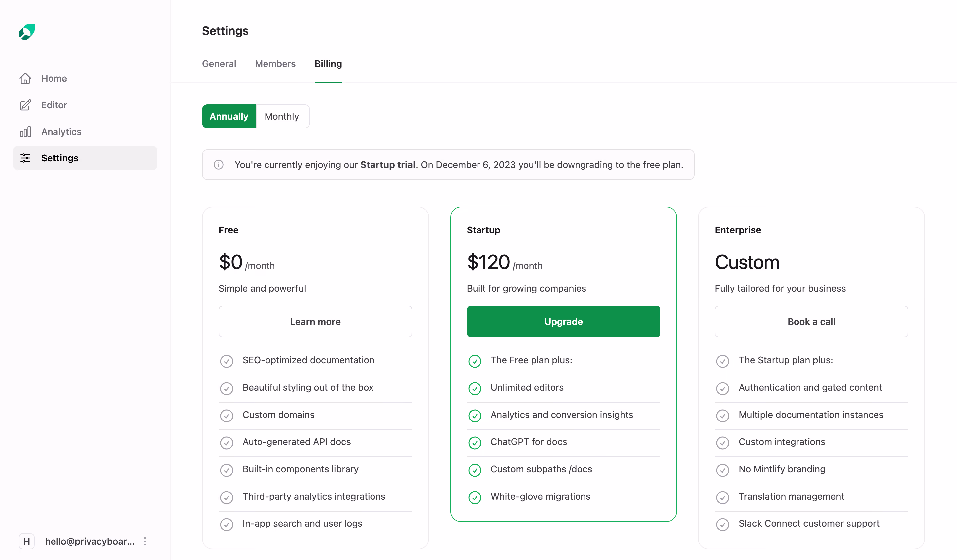Viewport: 957px width, 560px height.
Task: Click the green Upgrade button
Action: point(563,321)
